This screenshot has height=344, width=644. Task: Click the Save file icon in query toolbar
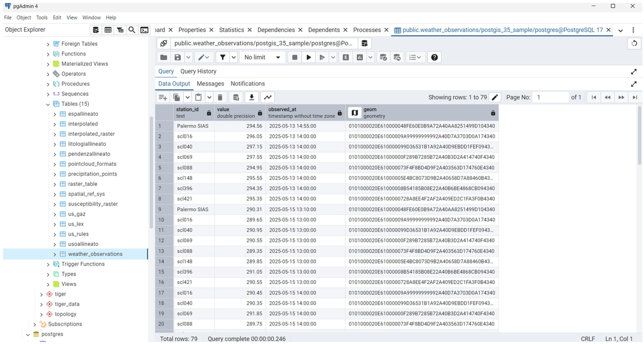coord(177,58)
